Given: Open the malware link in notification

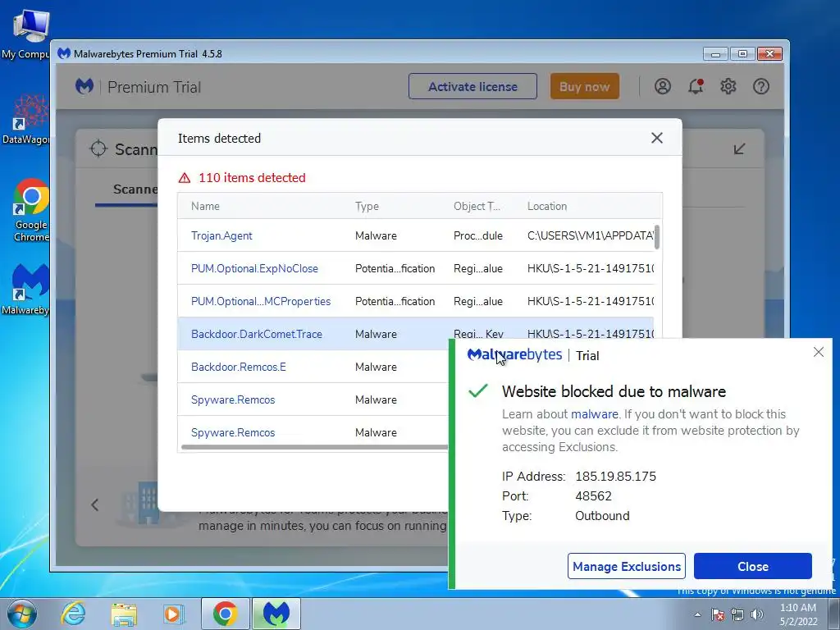Looking at the screenshot, I should point(594,414).
